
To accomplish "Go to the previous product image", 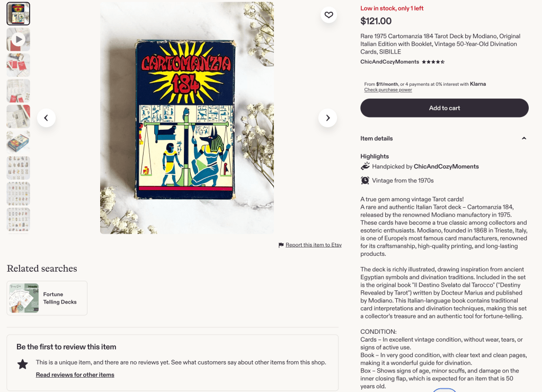I will click(46, 118).
